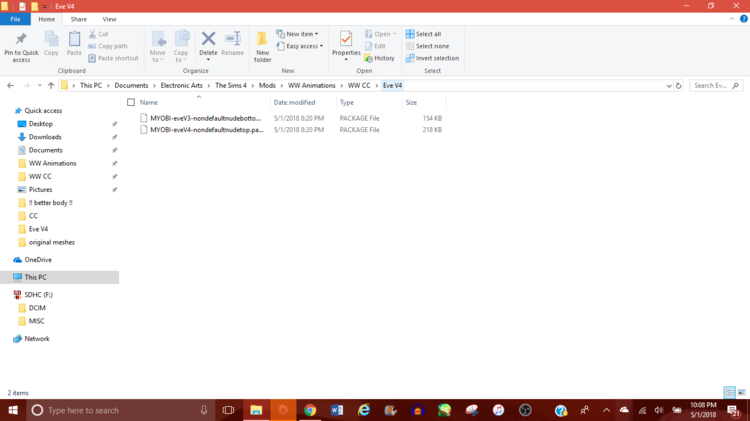The image size is (750, 421).
Task: Click Invert selection in ribbon
Action: pos(432,58)
